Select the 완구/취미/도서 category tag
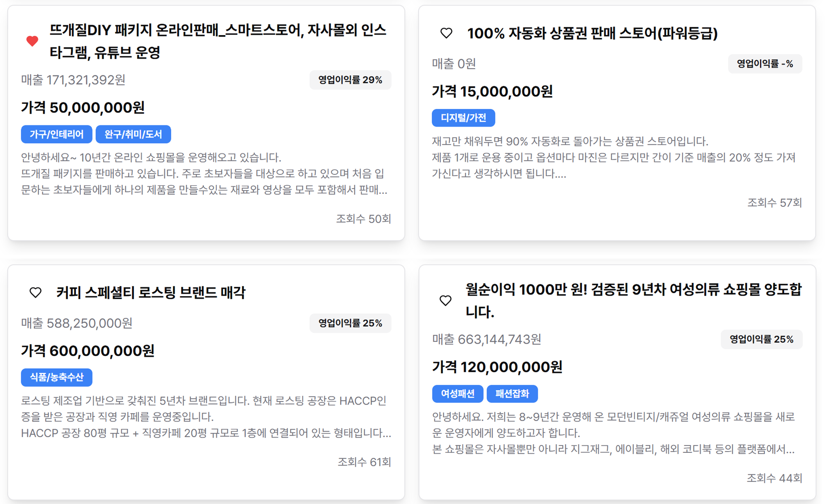This screenshot has height=504, width=825. 133,134
